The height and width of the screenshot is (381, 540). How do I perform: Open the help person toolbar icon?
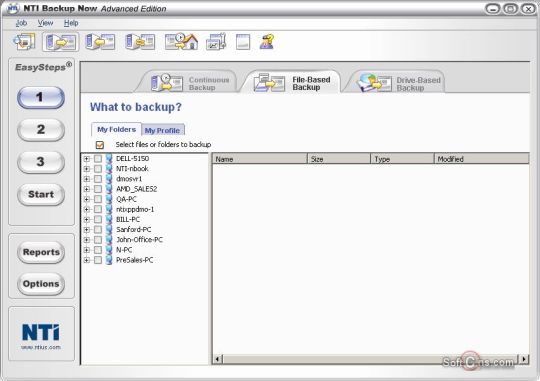(x=267, y=42)
